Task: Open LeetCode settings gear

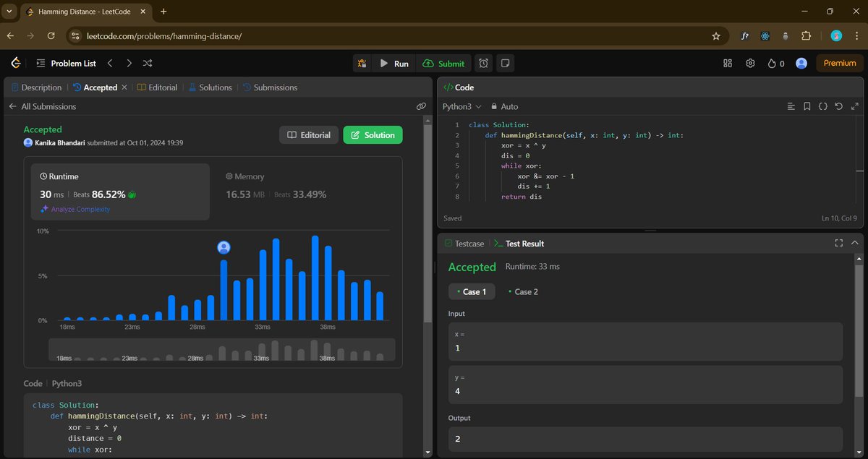Action: point(750,64)
